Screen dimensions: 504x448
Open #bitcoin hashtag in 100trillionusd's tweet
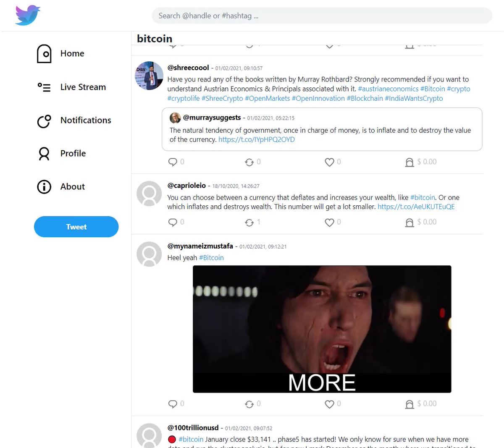[191, 440]
